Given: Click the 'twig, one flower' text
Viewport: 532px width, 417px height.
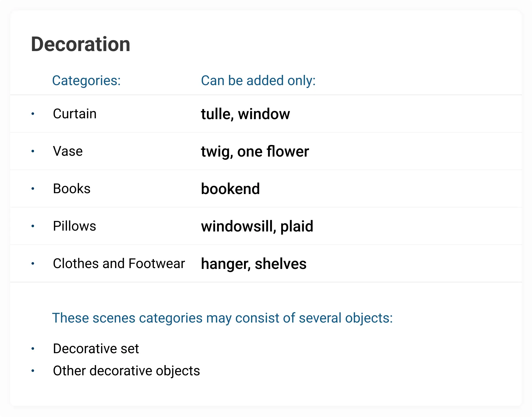Looking at the screenshot, I should coord(255,151).
